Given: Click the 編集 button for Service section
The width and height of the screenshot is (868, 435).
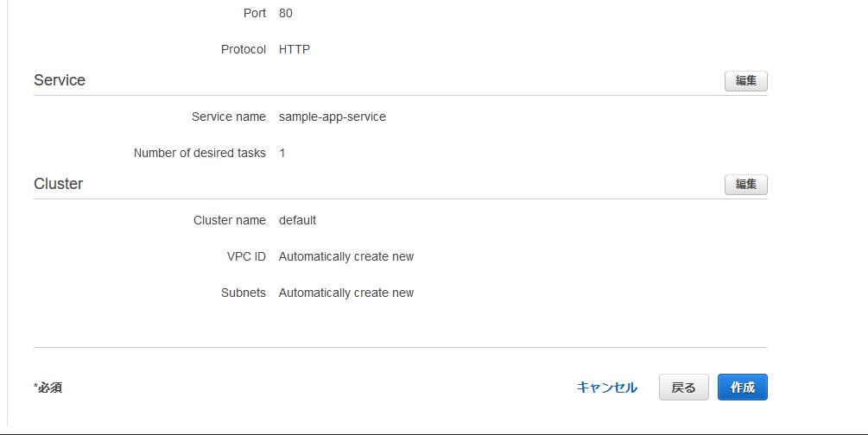Looking at the screenshot, I should pyautogui.click(x=745, y=81).
